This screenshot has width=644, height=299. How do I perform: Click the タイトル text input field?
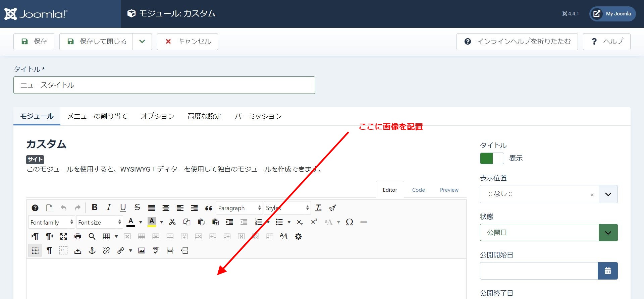[164, 85]
